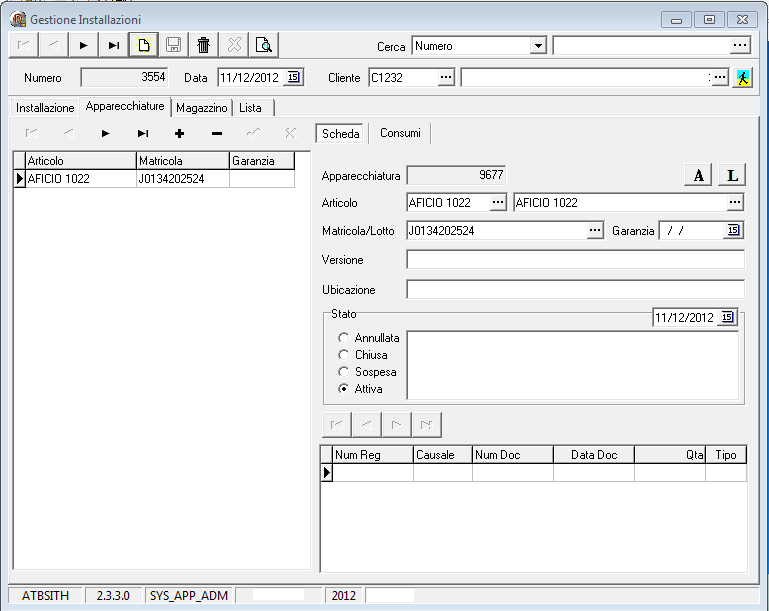Go to last movement below Stato
This screenshot has width=769, height=611.
coord(427,425)
